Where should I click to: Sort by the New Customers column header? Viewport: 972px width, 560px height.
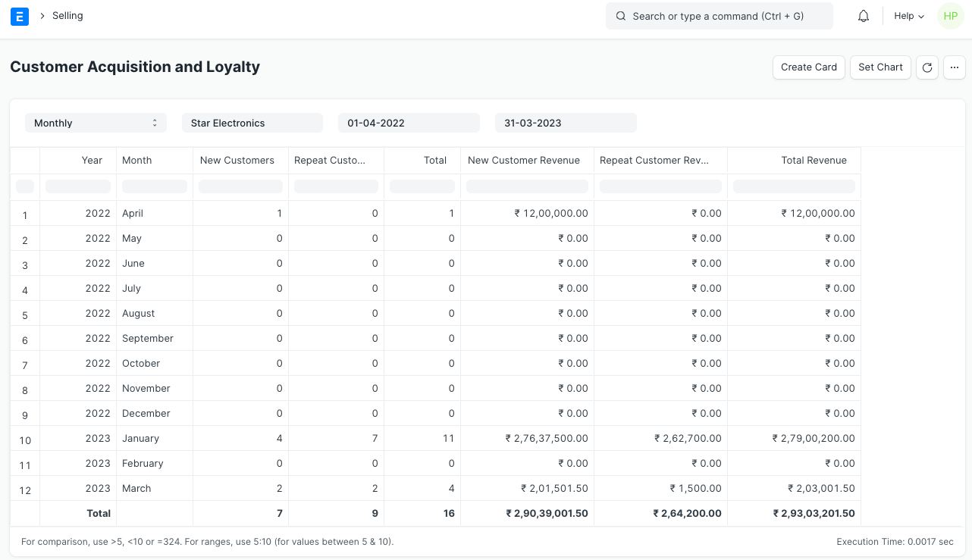[x=237, y=160]
